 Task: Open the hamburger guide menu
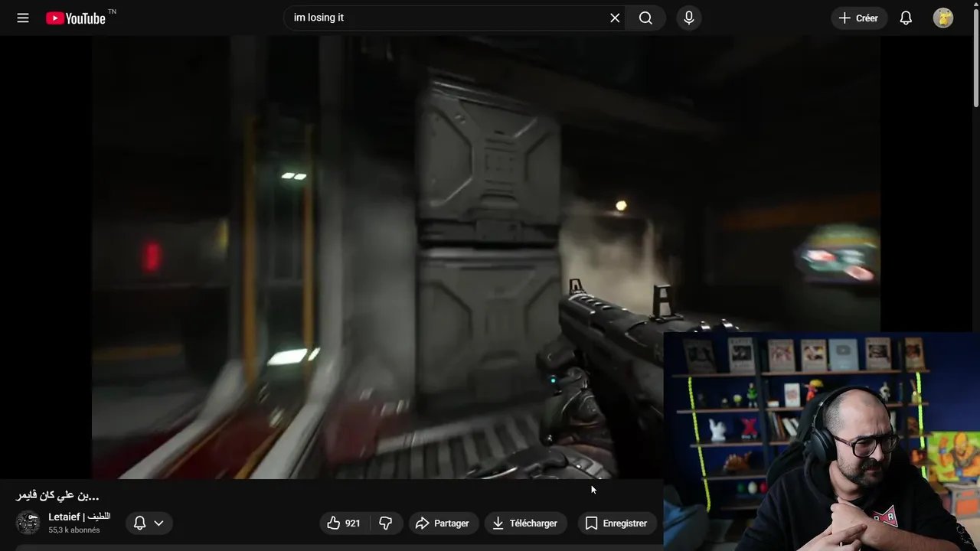coord(23,18)
